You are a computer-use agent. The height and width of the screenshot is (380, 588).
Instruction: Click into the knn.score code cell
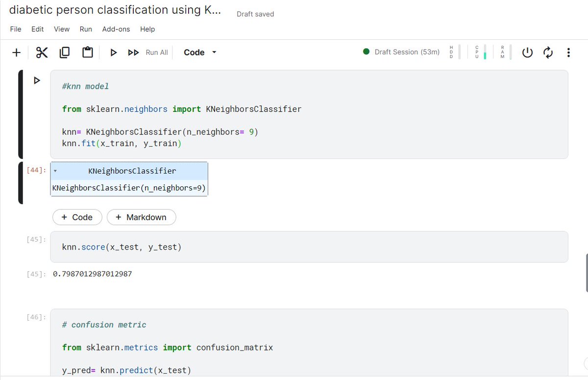click(309, 247)
